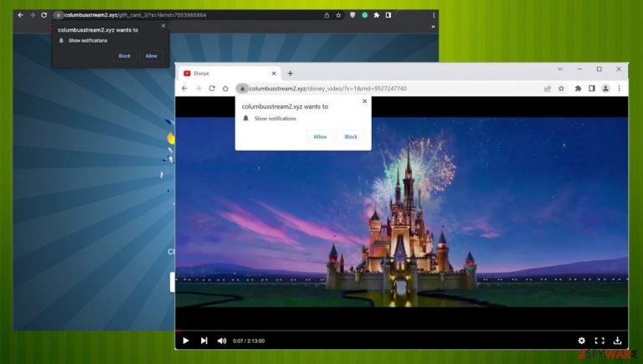
Task: Close the light notification permission popup
Action: 364,101
